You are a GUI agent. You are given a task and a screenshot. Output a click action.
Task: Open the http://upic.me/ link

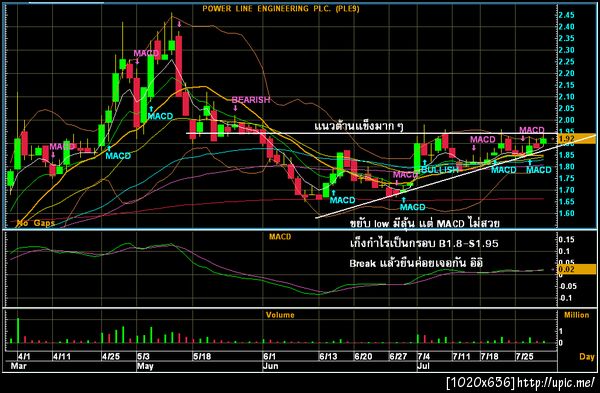557,382
